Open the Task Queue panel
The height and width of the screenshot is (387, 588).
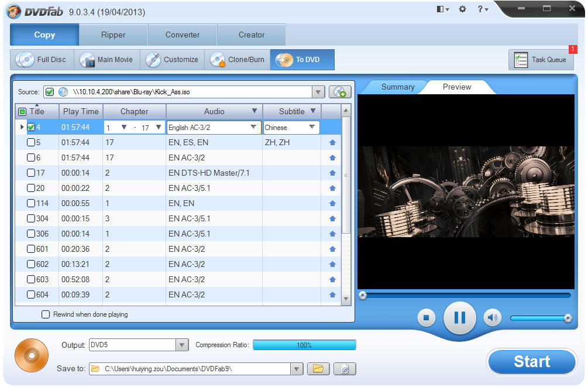541,59
